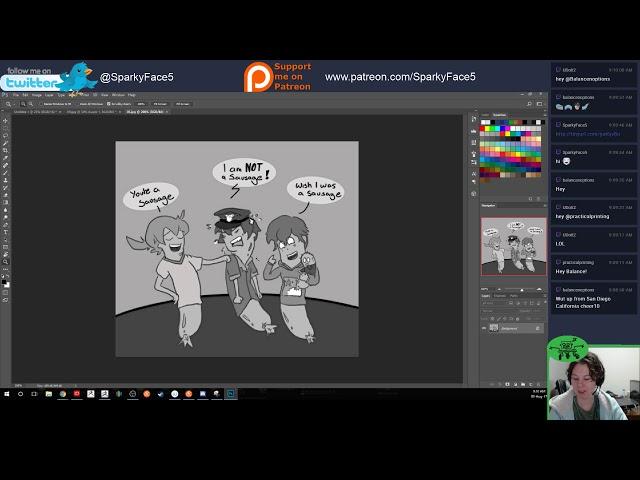The width and height of the screenshot is (640, 480).
Task: Click foreground black color swatch
Action: tap(4, 282)
